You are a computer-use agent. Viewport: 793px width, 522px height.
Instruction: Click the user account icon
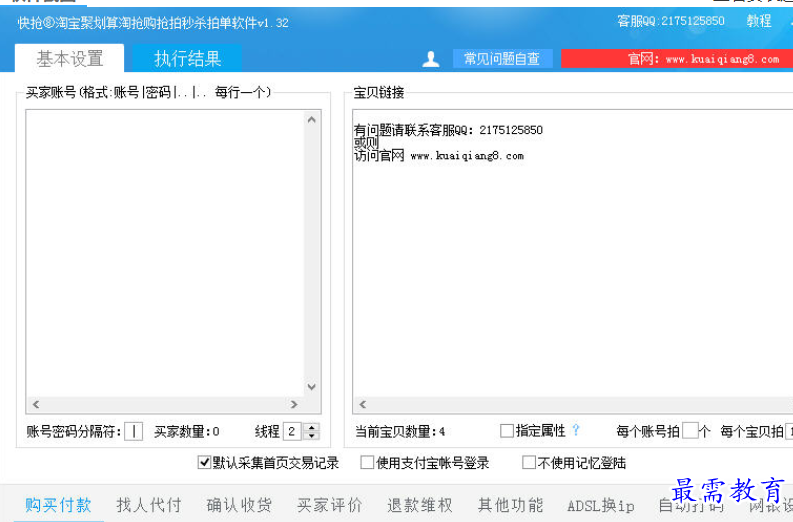tap(430, 59)
